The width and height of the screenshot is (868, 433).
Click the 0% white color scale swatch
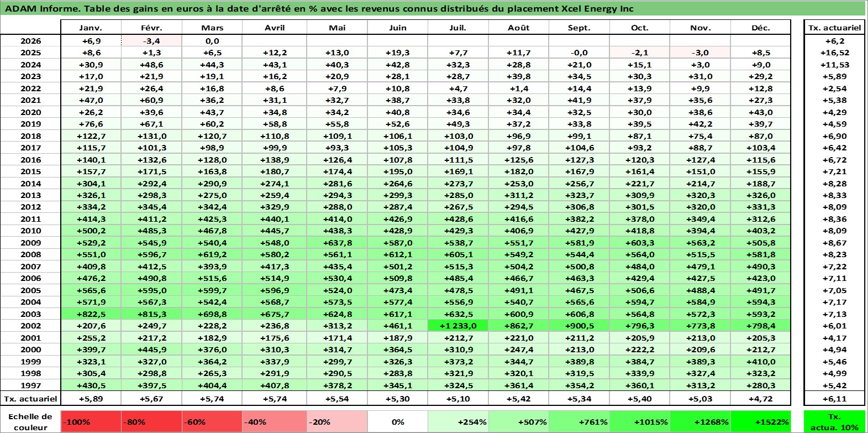[398, 422]
